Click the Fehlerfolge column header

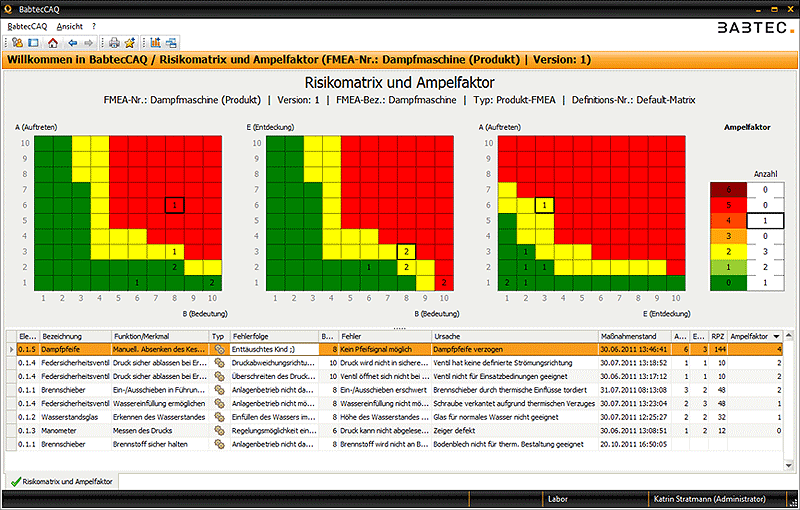click(x=274, y=337)
